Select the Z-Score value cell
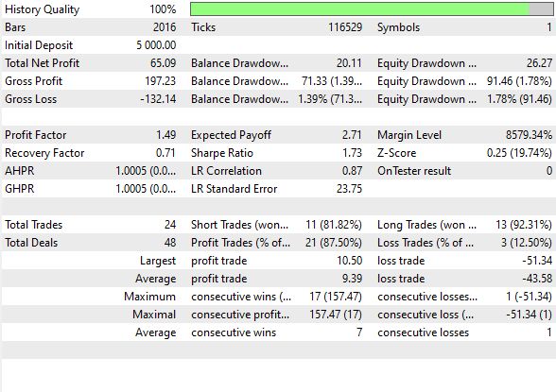The height and width of the screenshot is (392, 556). 519,153
